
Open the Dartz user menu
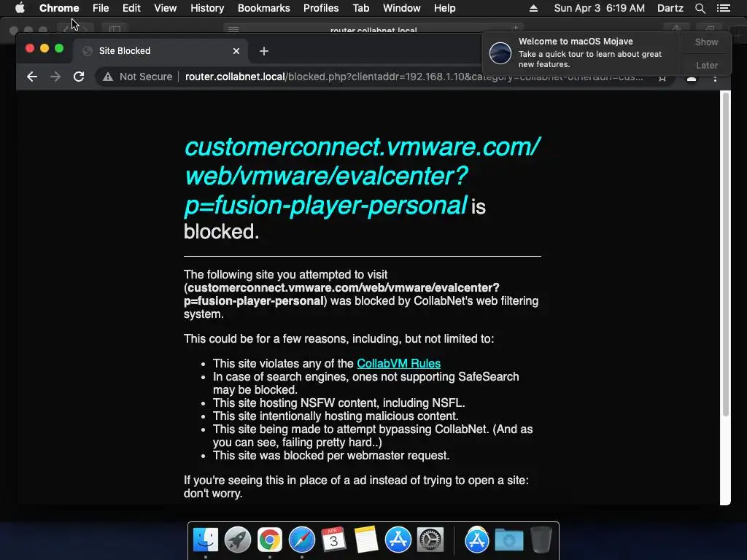tap(670, 8)
